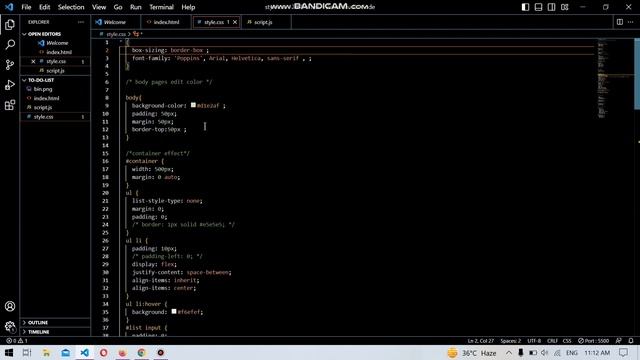The height and width of the screenshot is (360, 640).
Task: Click Ln 2, Col 27 cursor position
Action: tap(480, 340)
